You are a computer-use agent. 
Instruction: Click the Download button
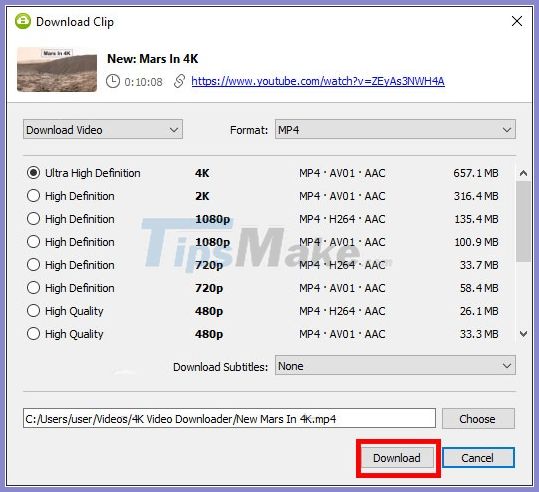pyautogui.click(x=397, y=458)
